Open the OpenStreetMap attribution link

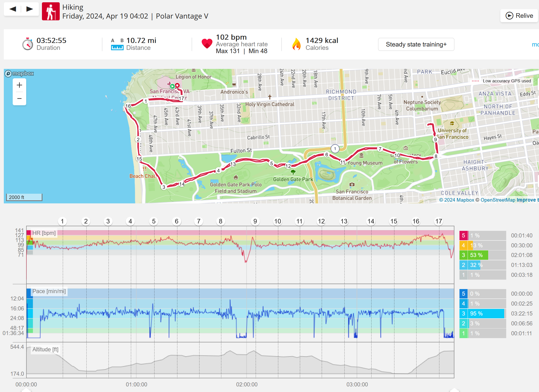point(498,200)
